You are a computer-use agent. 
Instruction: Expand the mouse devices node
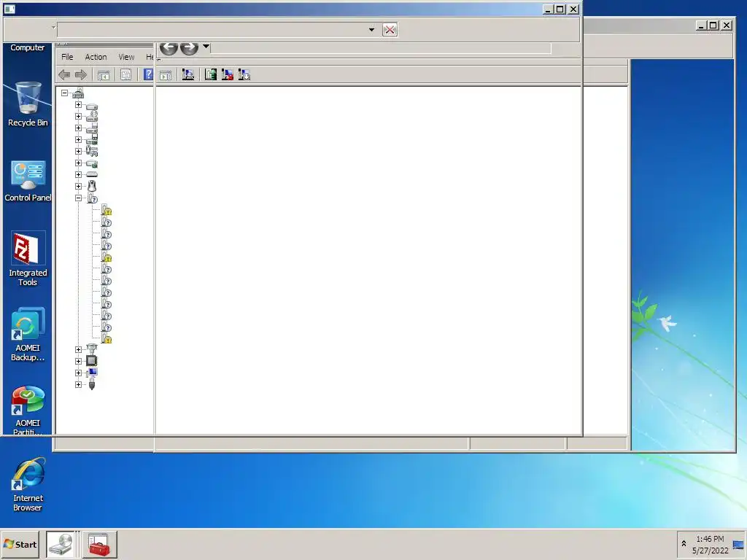pos(79,186)
